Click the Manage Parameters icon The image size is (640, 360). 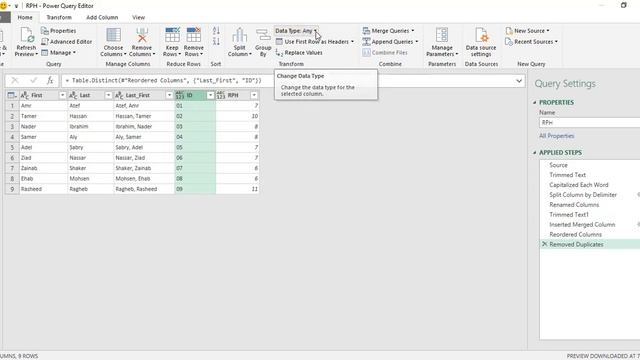[442, 35]
